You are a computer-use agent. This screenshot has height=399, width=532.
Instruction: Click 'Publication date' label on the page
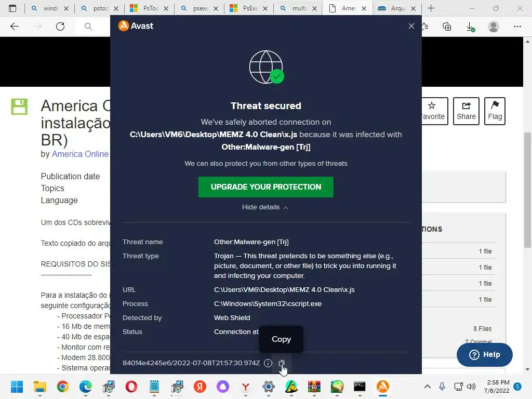click(70, 177)
